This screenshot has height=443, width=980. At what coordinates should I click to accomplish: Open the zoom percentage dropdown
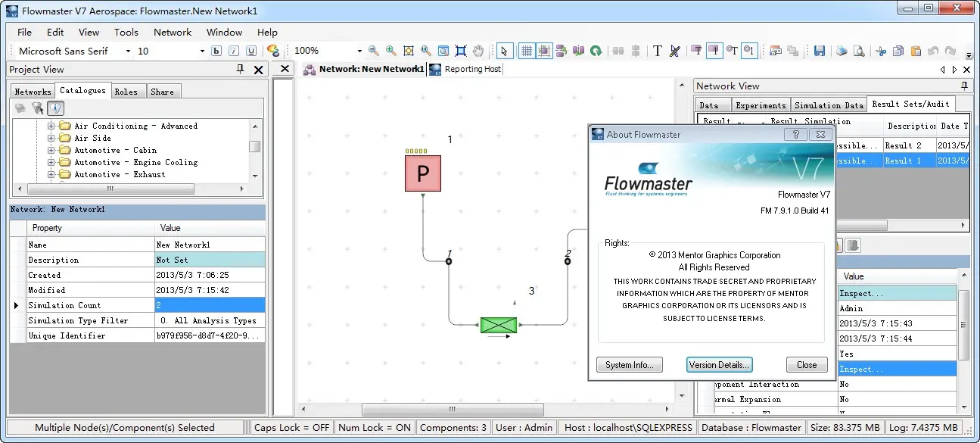tap(359, 51)
